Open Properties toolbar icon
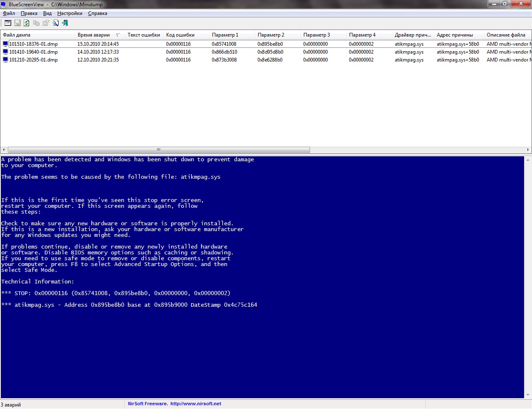 tap(46, 23)
